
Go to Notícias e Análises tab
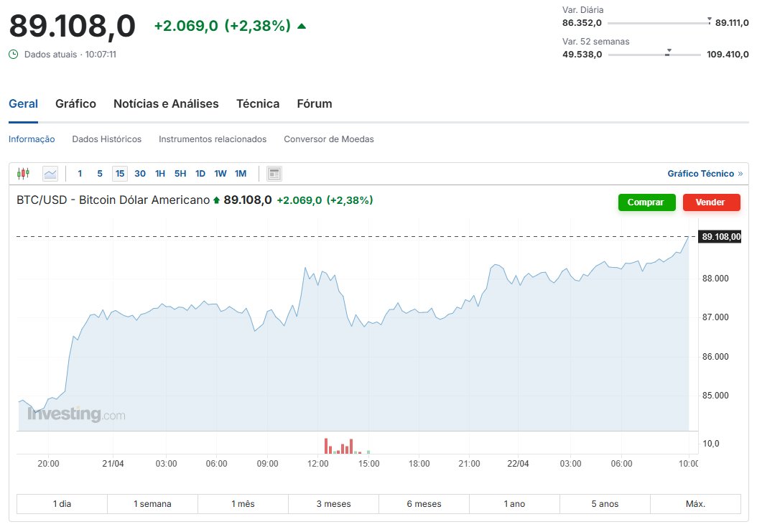coord(166,104)
